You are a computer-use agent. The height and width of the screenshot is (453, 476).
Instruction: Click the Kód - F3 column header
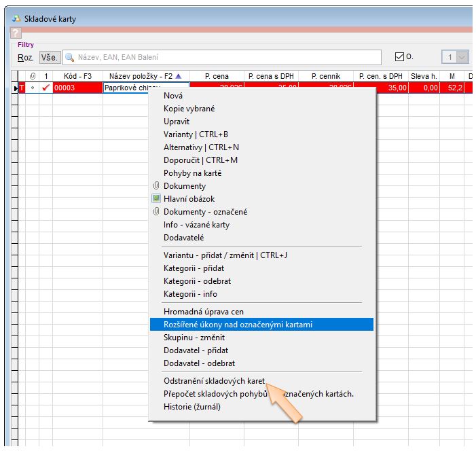[77, 76]
